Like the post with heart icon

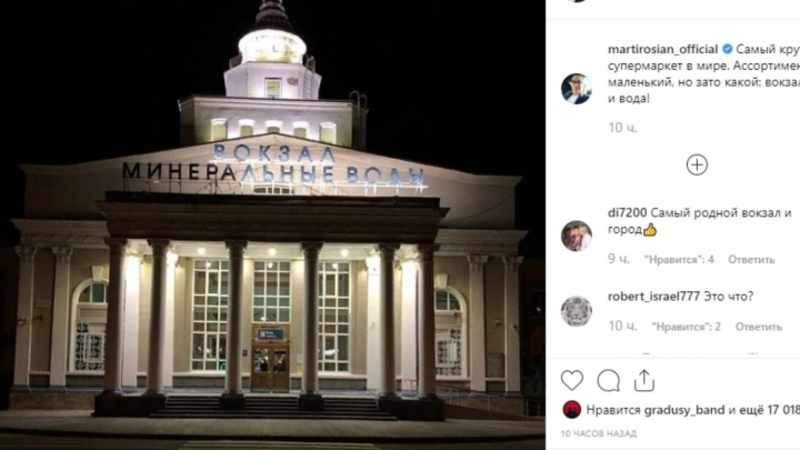(571, 381)
